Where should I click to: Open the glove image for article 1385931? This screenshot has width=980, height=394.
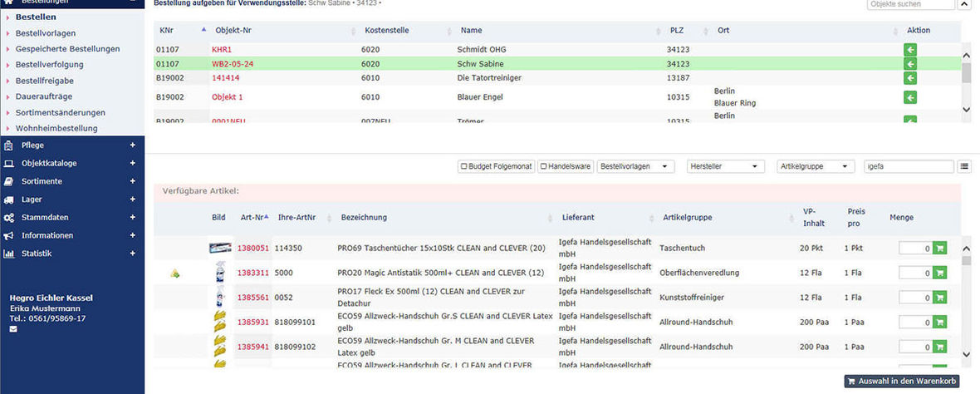[220, 322]
